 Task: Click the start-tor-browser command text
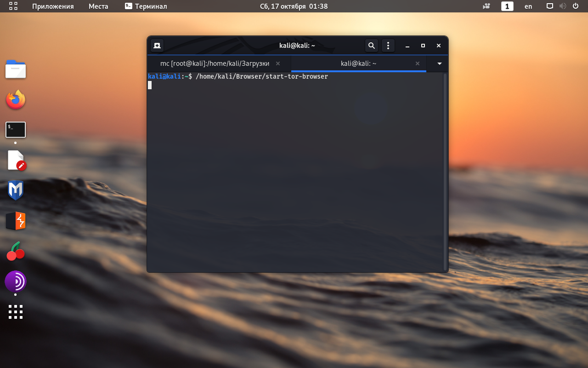tap(262, 76)
